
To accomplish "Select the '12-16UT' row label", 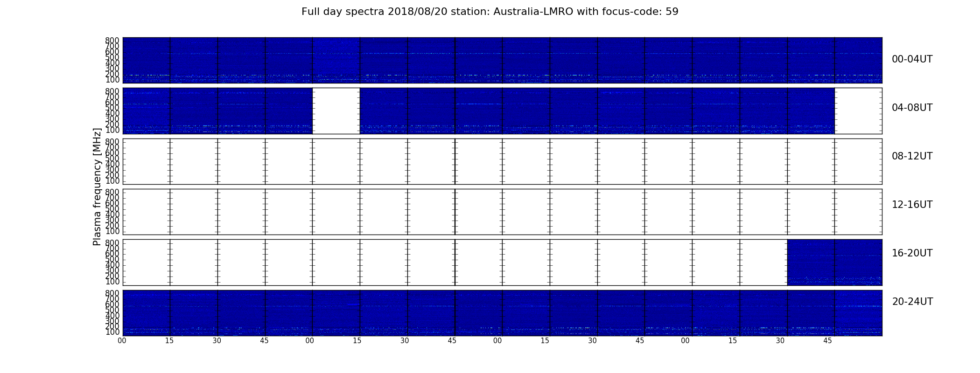I will pos(912,205).
